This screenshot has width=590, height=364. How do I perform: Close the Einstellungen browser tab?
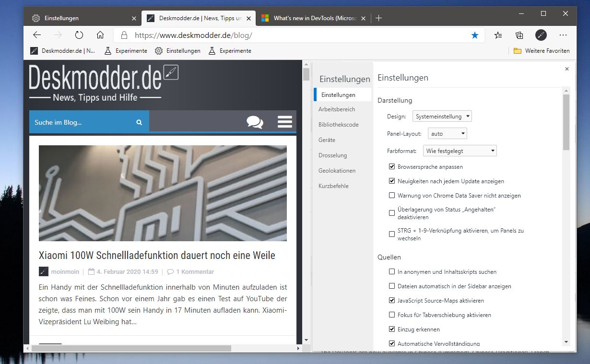pyautogui.click(x=134, y=18)
